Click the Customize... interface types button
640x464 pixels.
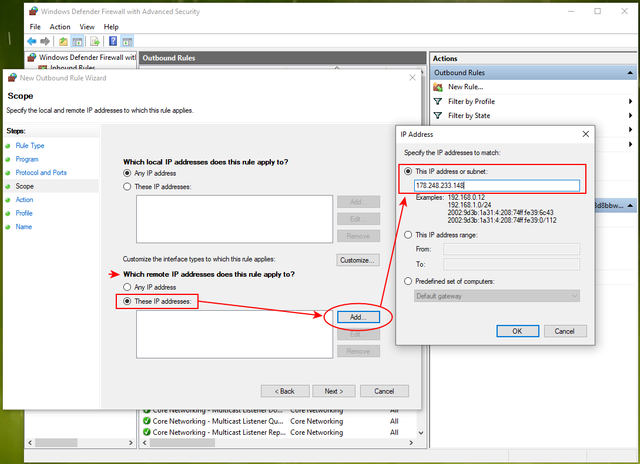[358, 260]
